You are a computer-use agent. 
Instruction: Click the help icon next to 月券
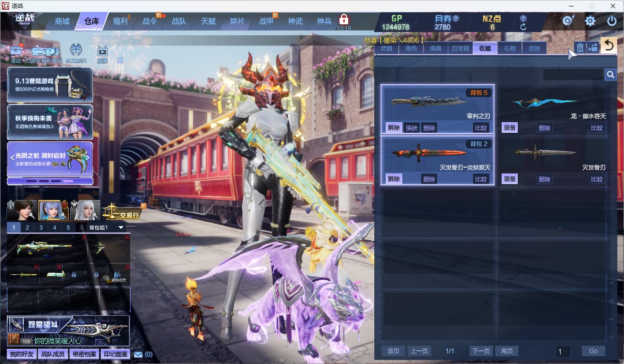pos(455,19)
